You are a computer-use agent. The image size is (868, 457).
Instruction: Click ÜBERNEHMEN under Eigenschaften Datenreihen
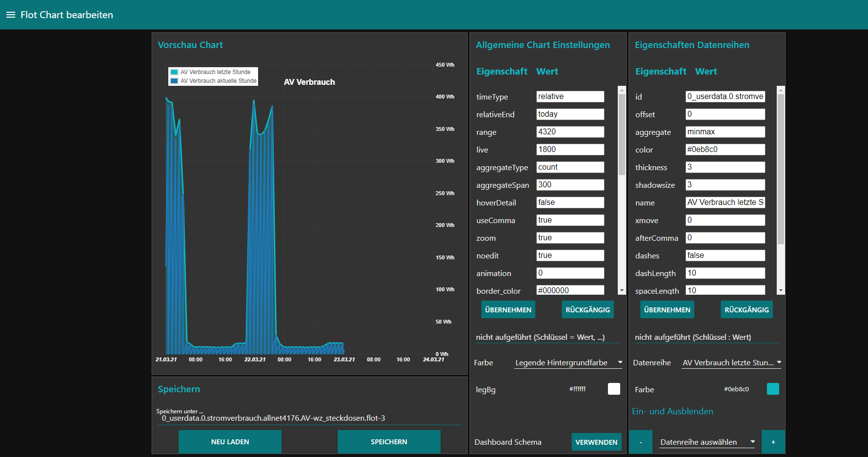click(667, 309)
